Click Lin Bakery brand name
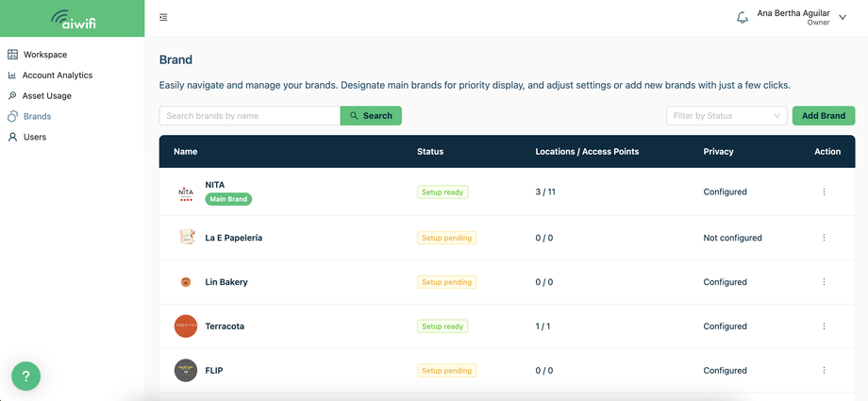868x401 pixels. pos(226,282)
